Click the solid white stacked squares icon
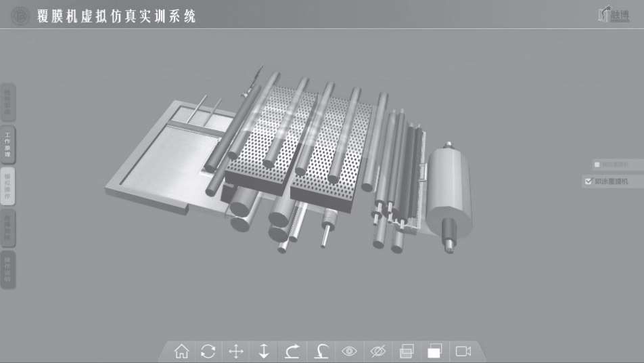This screenshot has width=644, height=363. pos(434,351)
